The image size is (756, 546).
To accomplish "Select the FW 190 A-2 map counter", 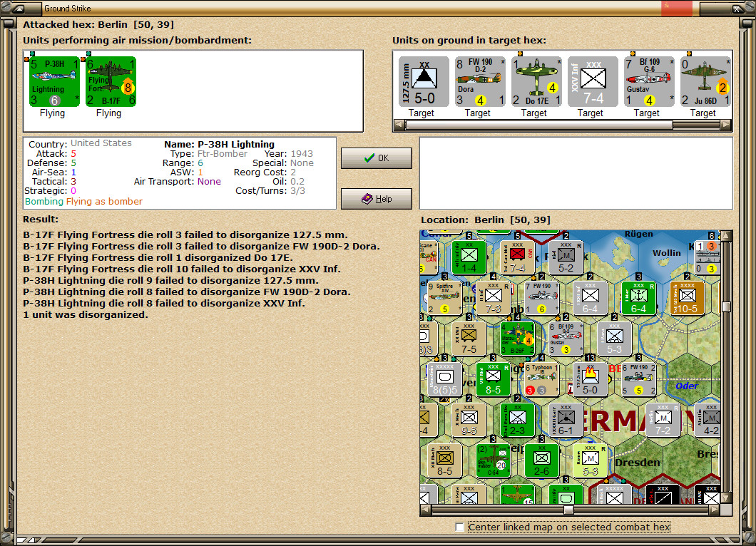I will click(541, 298).
